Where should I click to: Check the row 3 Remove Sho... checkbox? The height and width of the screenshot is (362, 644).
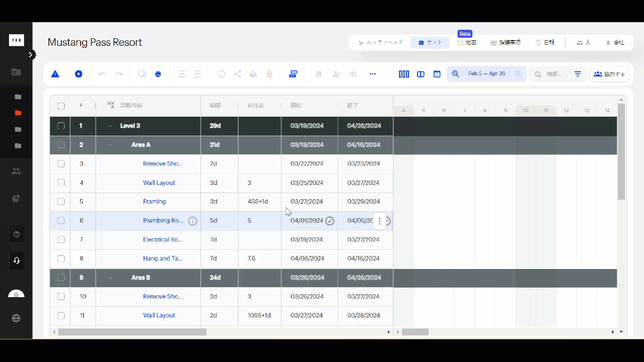click(x=61, y=163)
